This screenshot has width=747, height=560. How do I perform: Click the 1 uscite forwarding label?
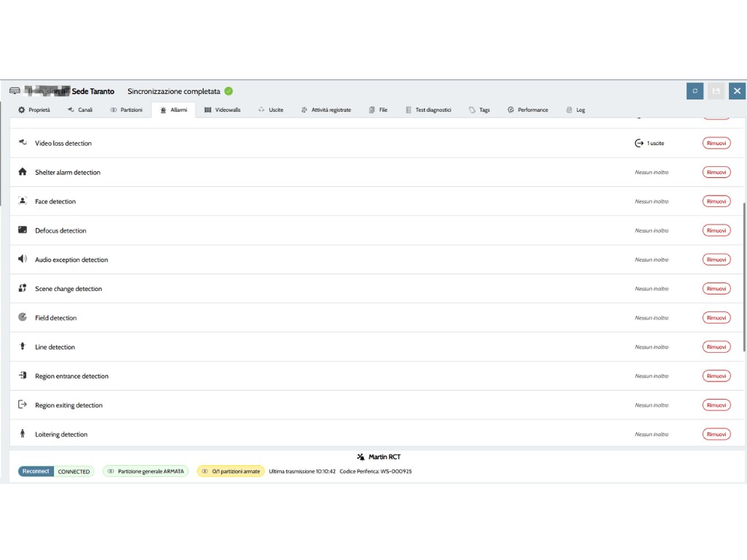(656, 143)
